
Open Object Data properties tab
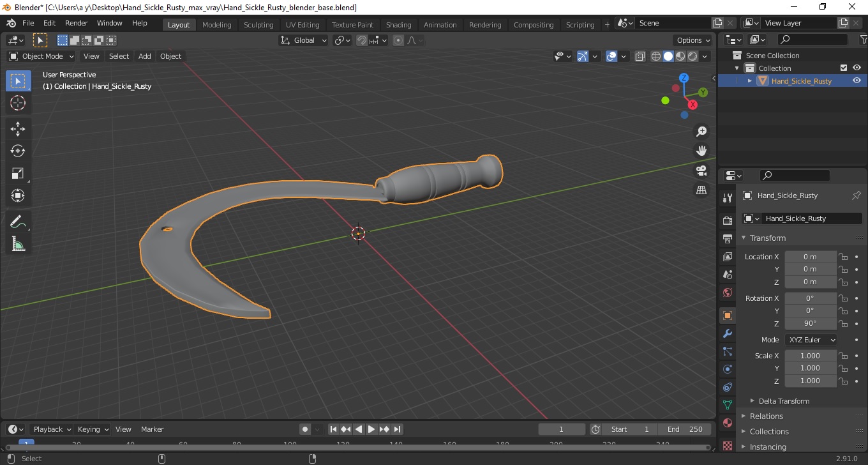[728, 405]
